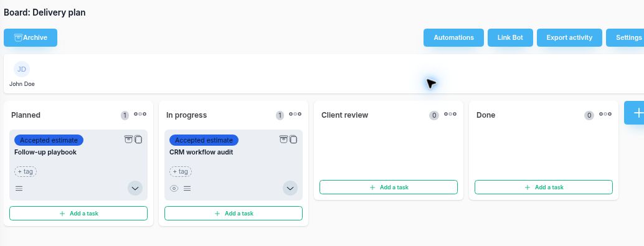
Task: Open the Planned column options menu
Action: [140, 114]
